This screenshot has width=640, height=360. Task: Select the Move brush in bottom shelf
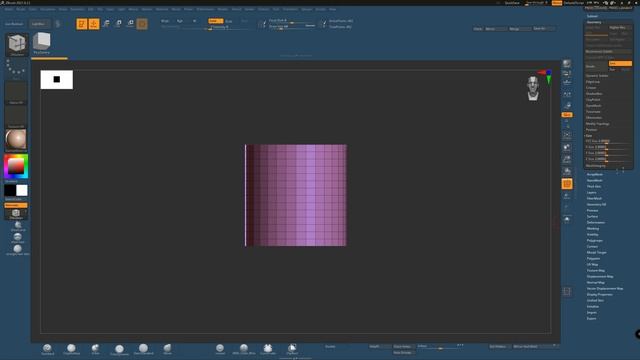tap(167, 349)
